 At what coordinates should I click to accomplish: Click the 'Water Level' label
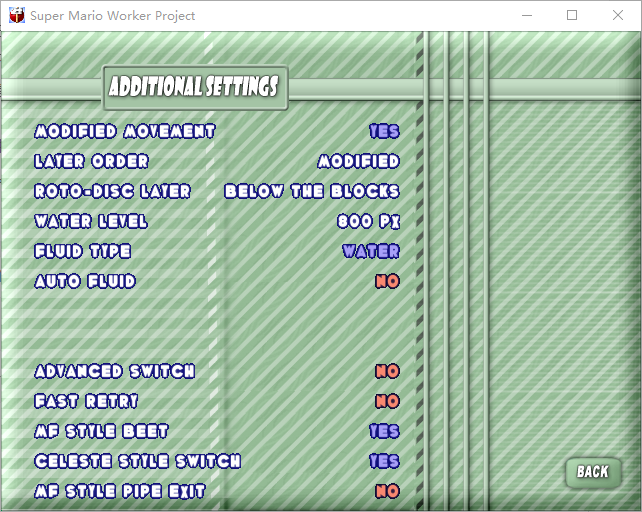[x=91, y=221]
